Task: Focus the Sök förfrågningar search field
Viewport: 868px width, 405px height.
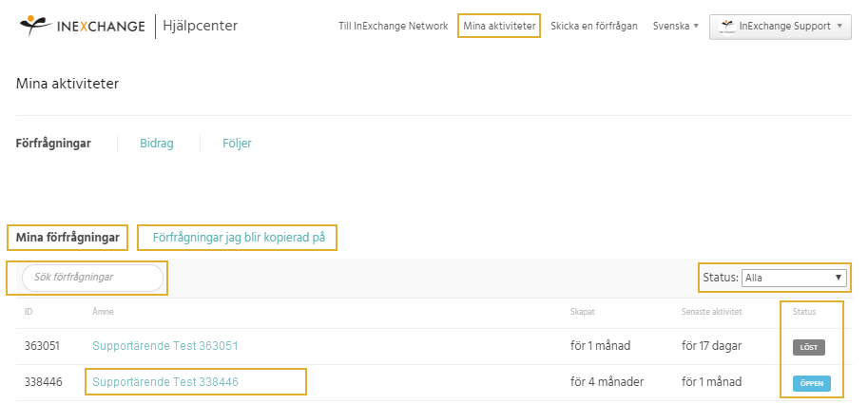Action: pos(92,278)
